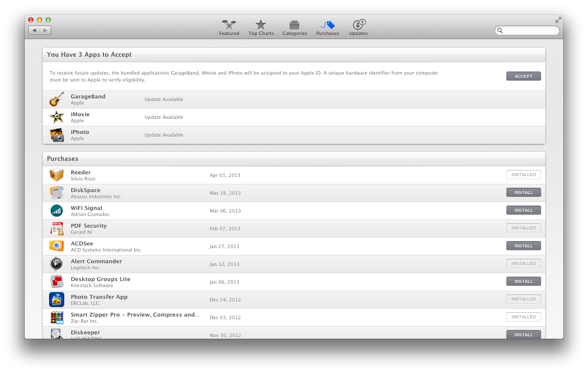Viewport: 588px width, 373px height.
Task: Install Diskeeper
Action: [523, 334]
